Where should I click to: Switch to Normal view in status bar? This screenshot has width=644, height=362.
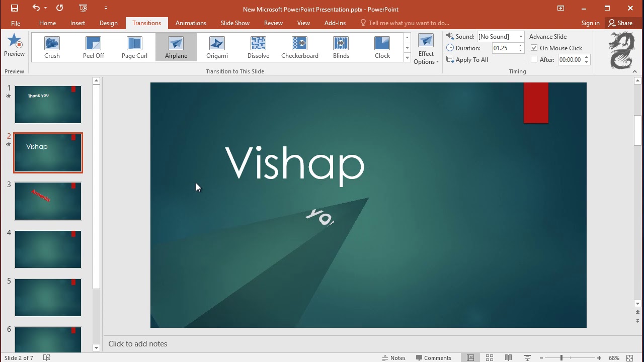pyautogui.click(x=470, y=358)
